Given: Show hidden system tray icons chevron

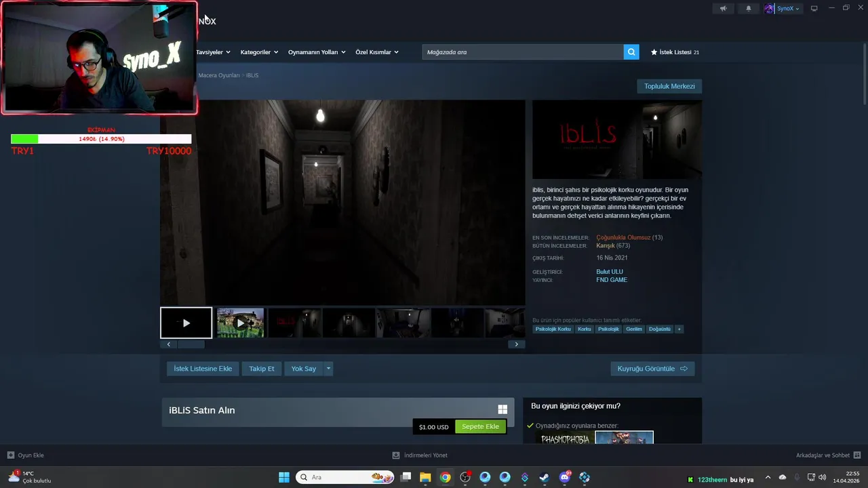Looking at the screenshot, I should (x=768, y=478).
